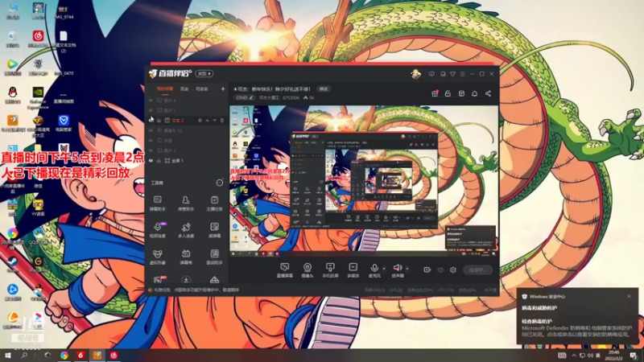
Task: Open 弹幕秀 tool
Action: [x=186, y=257]
